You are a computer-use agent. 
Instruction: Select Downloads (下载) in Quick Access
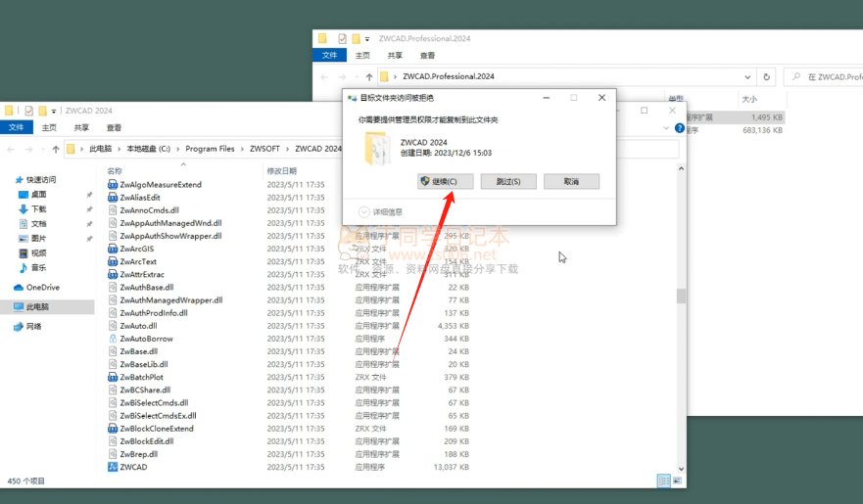click(x=38, y=208)
